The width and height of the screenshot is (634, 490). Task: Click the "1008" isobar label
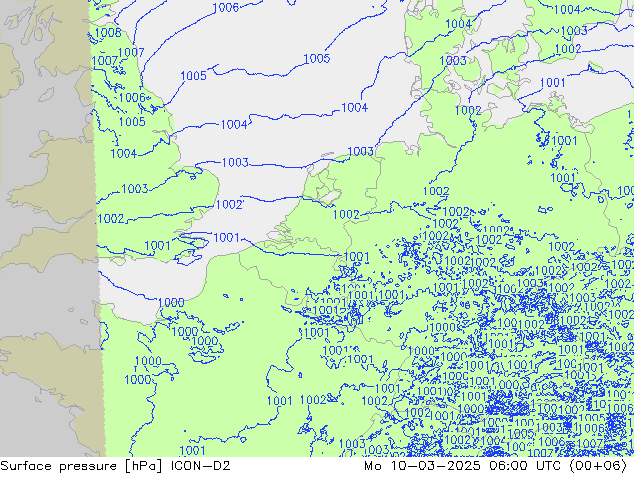click(108, 33)
